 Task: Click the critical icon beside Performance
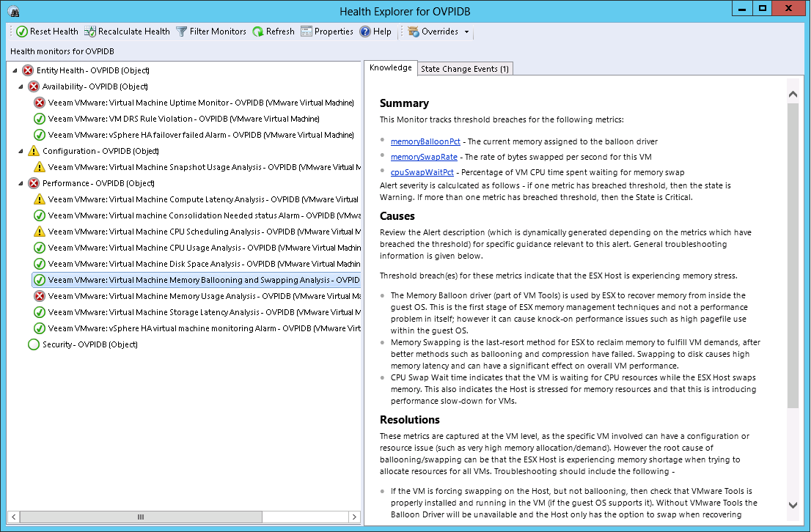(x=34, y=183)
